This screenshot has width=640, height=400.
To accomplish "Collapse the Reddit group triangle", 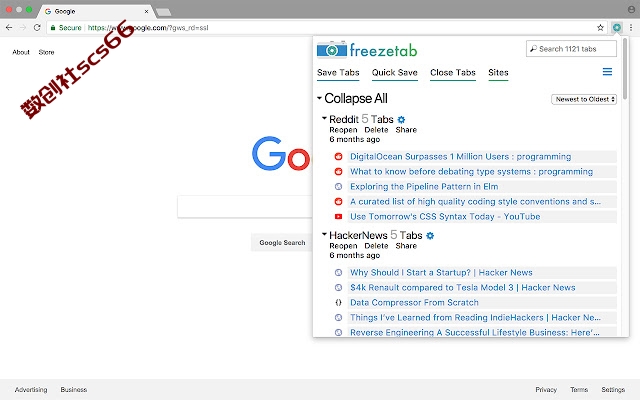I will click(x=324, y=118).
